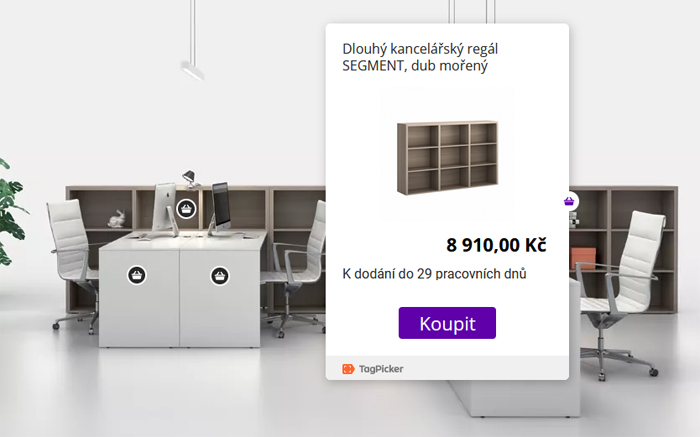Click the grey footer bar of the popup
Image resolution: width=700 pixels, height=437 pixels.
(447, 368)
